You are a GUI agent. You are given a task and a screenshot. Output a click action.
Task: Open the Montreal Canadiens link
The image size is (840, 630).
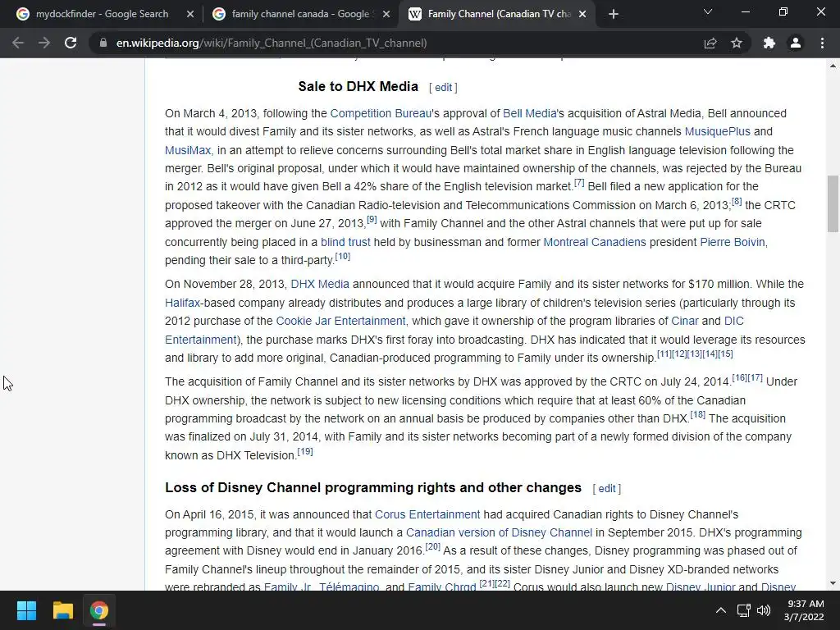click(x=595, y=242)
